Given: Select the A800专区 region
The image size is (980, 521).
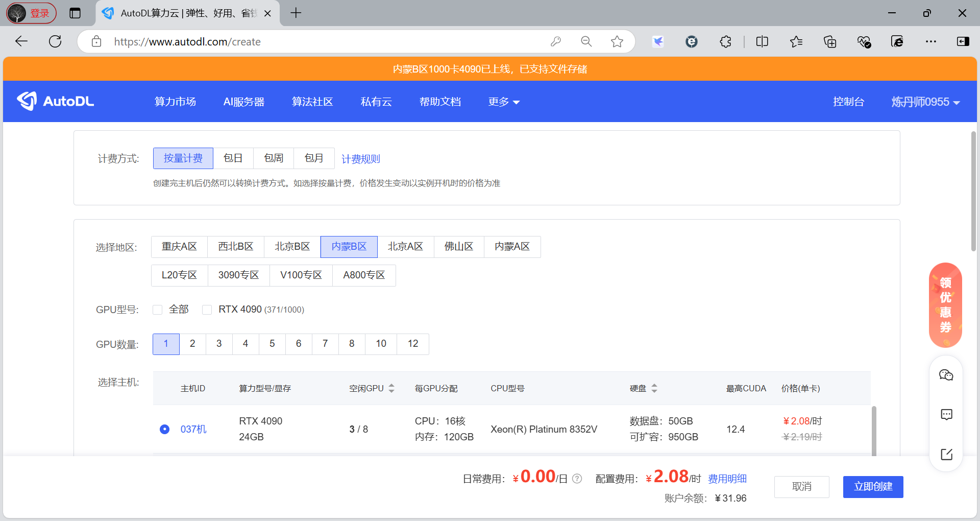Looking at the screenshot, I should pos(364,275).
